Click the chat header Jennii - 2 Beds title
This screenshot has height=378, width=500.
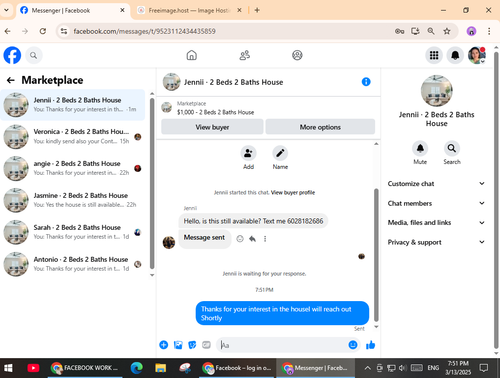point(233,82)
